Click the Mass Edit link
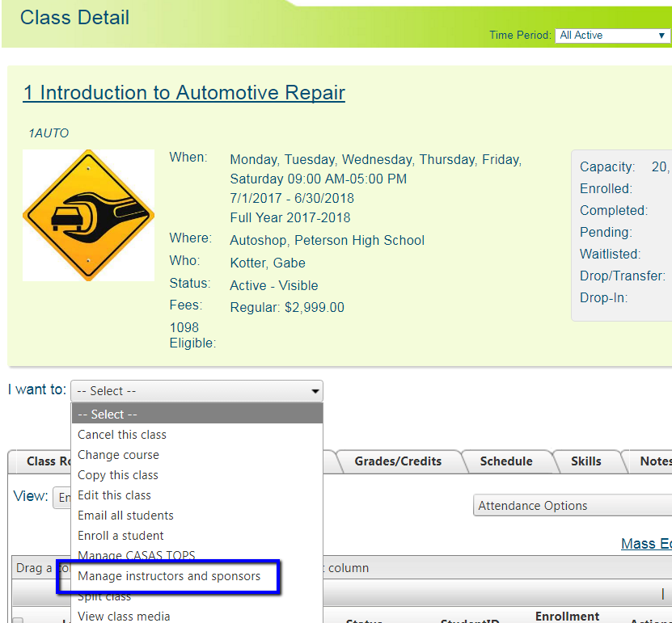 pos(645,544)
